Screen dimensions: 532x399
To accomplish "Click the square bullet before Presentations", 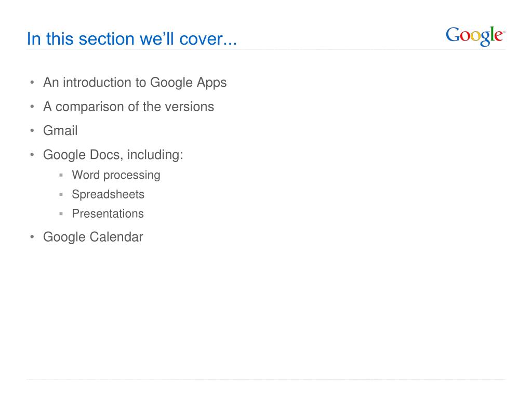I will coord(61,214).
